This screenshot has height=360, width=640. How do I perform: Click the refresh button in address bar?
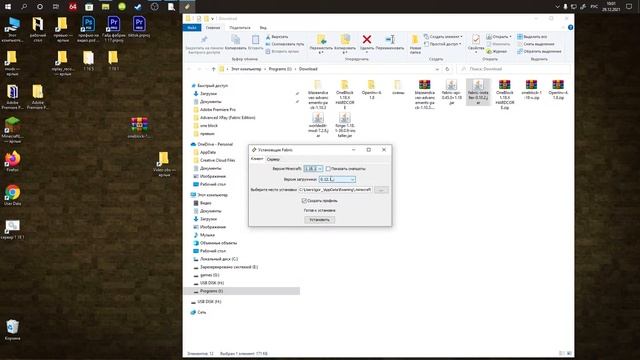point(447,69)
